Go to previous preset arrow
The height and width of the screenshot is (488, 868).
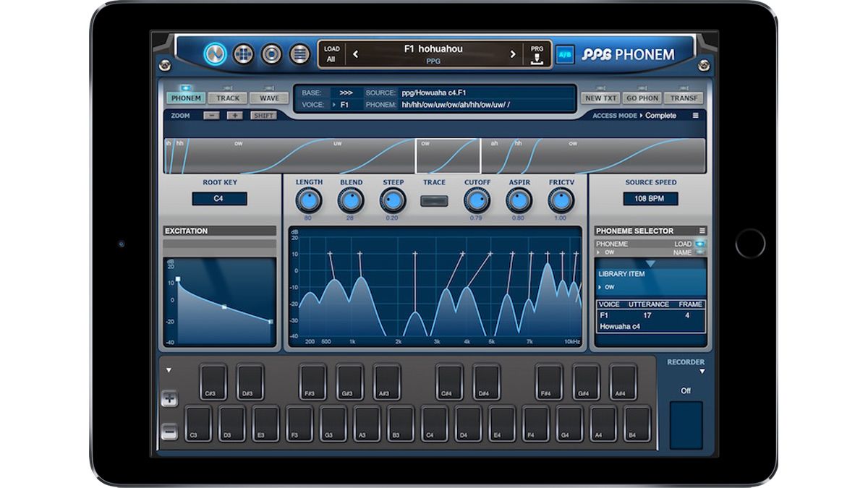[x=355, y=54]
